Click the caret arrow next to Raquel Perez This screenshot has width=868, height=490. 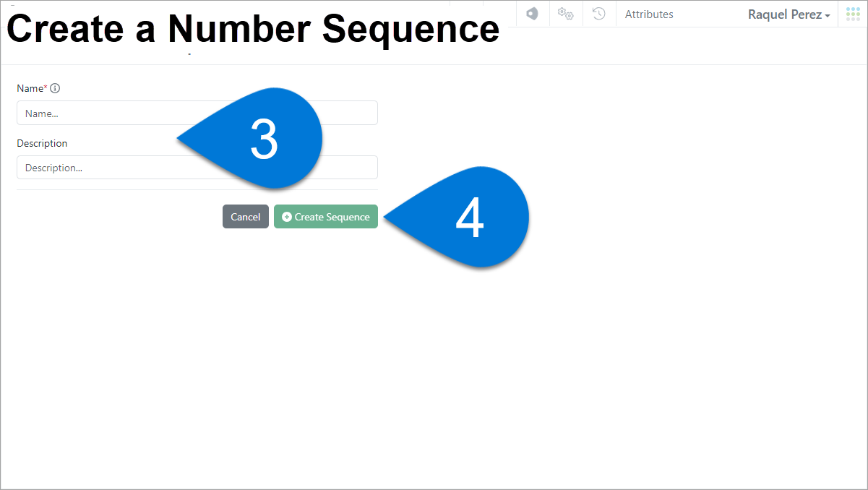point(827,15)
